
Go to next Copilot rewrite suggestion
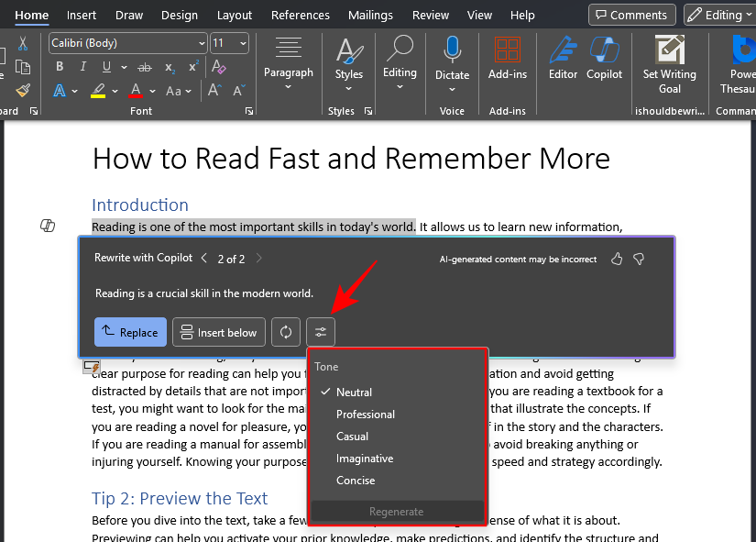(x=259, y=259)
